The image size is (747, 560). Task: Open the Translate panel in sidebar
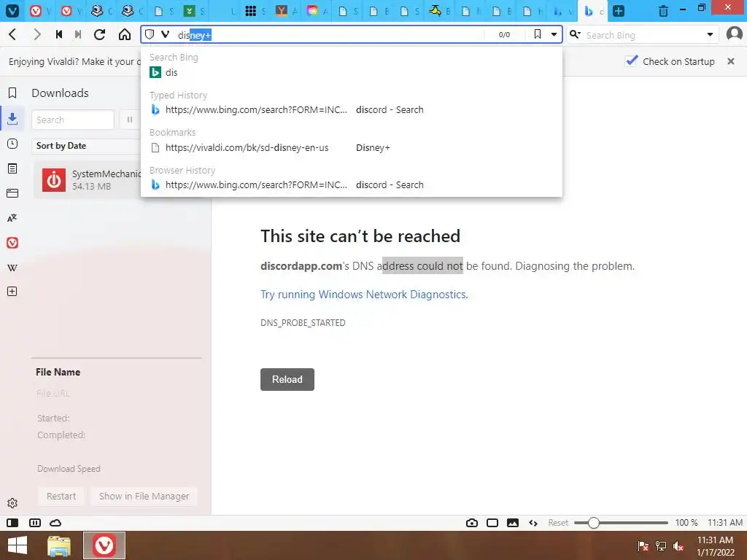click(x=12, y=218)
